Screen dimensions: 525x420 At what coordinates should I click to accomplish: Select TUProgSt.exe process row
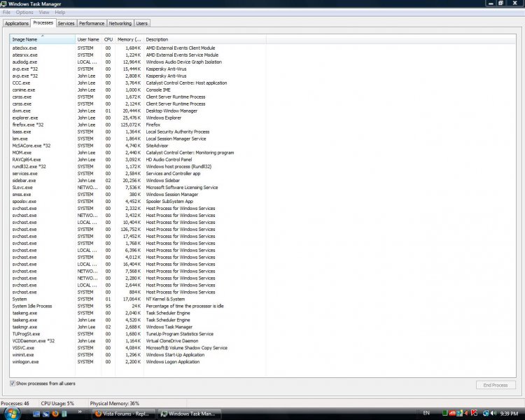pyautogui.click(x=138, y=334)
